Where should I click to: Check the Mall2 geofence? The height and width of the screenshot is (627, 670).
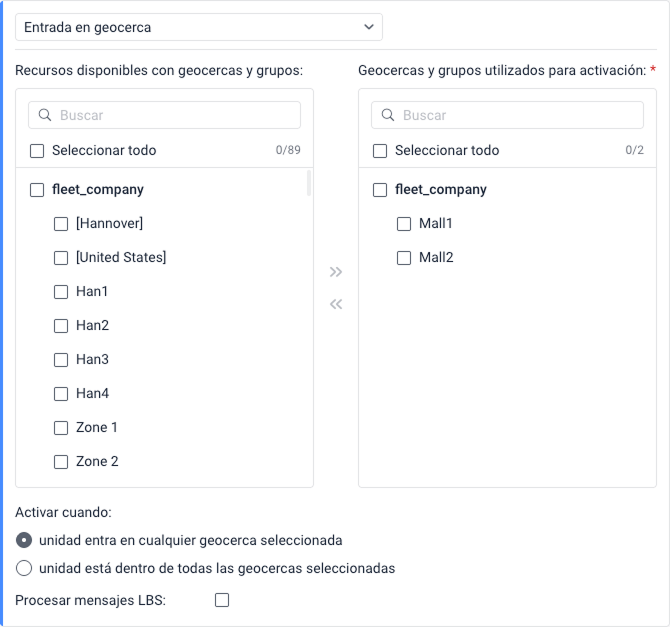pos(404,258)
